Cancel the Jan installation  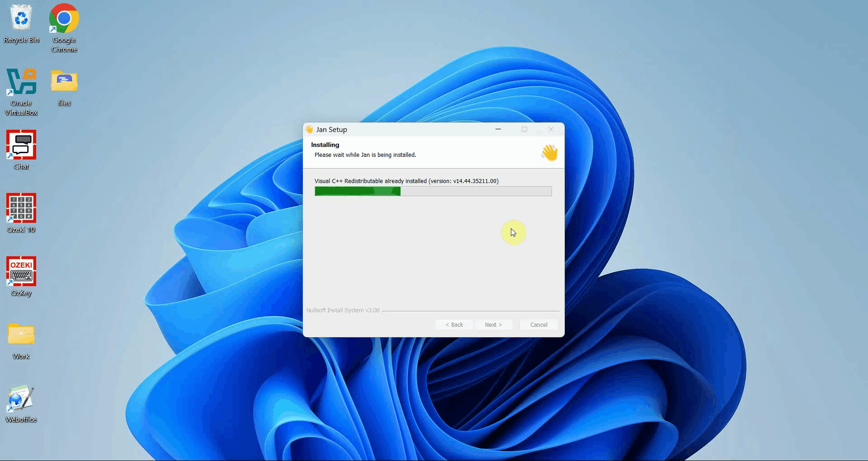coord(538,325)
